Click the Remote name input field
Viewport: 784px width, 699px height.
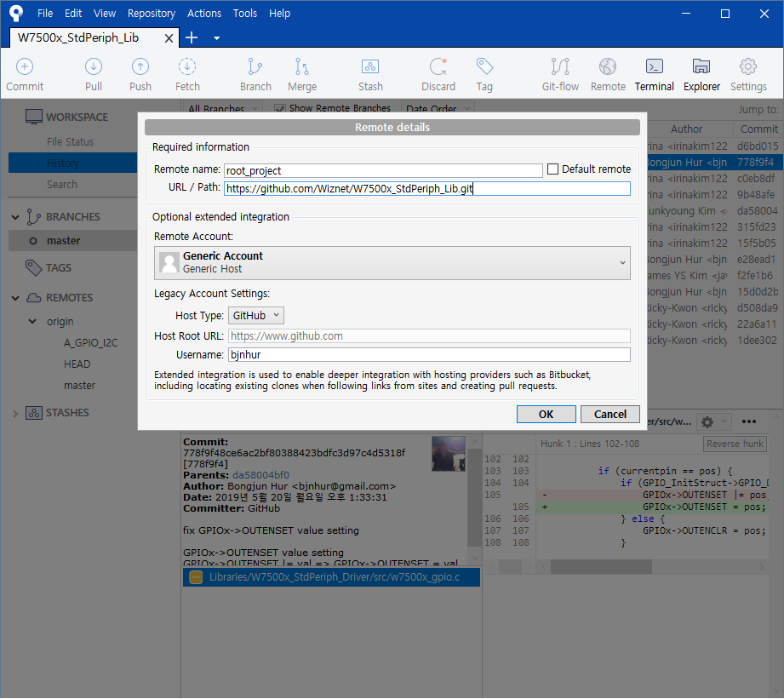click(383, 170)
